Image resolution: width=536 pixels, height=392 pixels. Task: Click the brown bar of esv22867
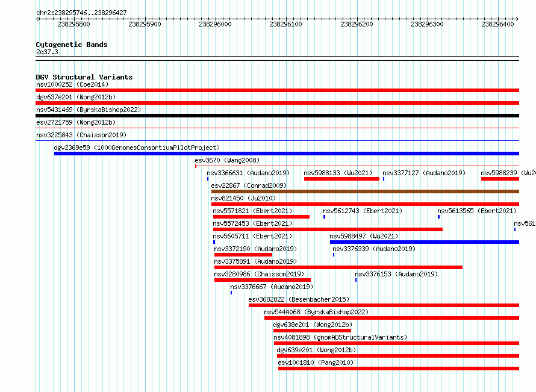coord(365,191)
